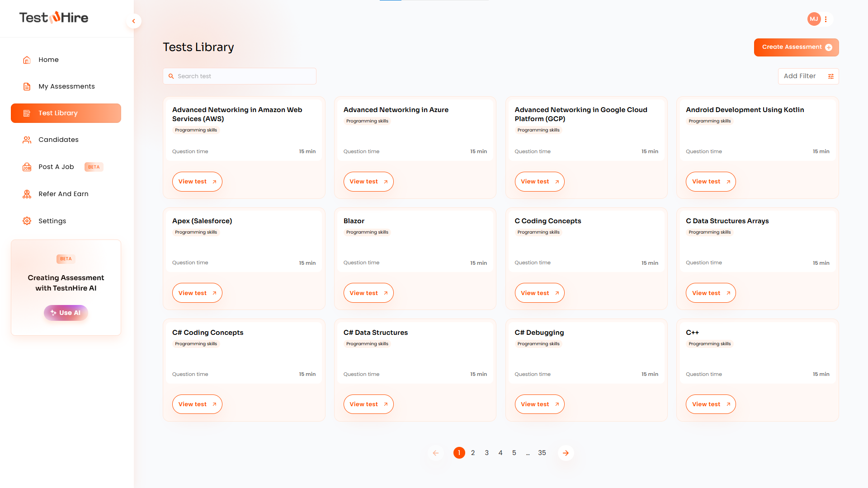This screenshot has height=488, width=868.
Task: Select Test Library in the sidebar
Action: [66, 113]
